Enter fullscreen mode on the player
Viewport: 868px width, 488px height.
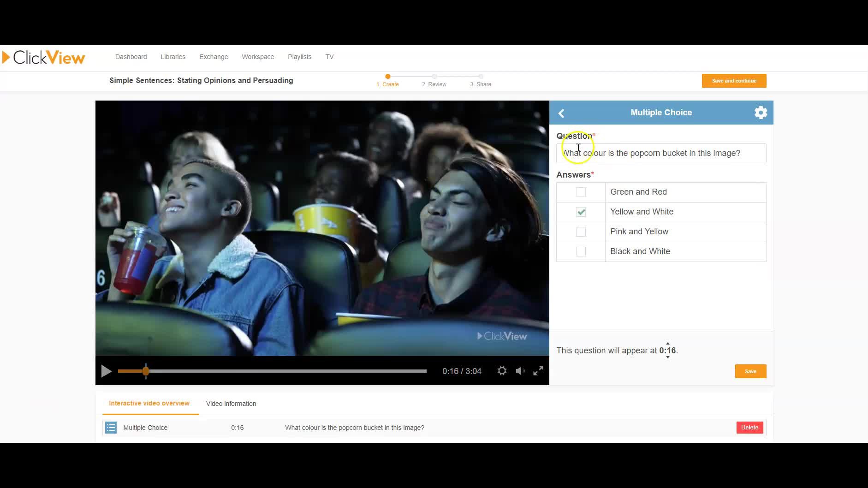click(538, 370)
